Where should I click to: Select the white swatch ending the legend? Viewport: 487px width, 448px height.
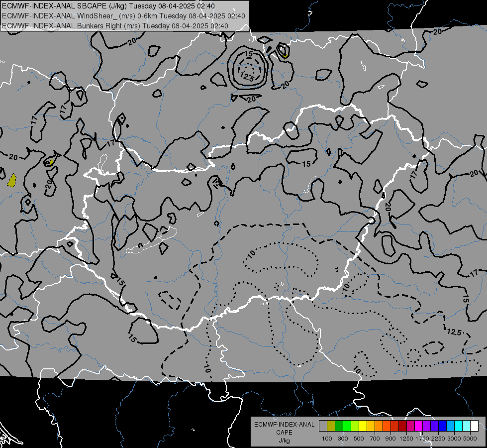coord(475,426)
